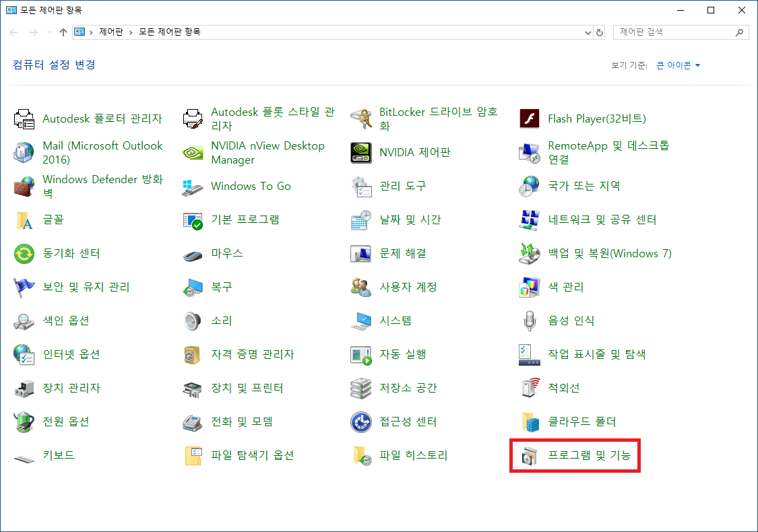Open the 색 관리 link
Image resolution: width=758 pixels, height=532 pixels.
(x=565, y=287)
